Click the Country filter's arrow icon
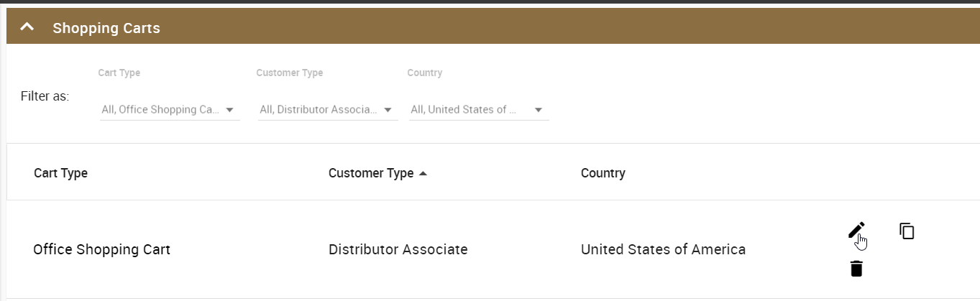Viewport: 980px width, 301px height. coord(539,110)
